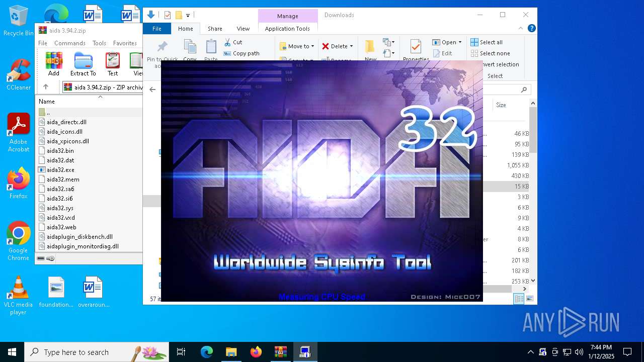The height and width of the screenshot is (362, 644).
Task: Click the Edit button in ribbon
Action: [442, 53]
